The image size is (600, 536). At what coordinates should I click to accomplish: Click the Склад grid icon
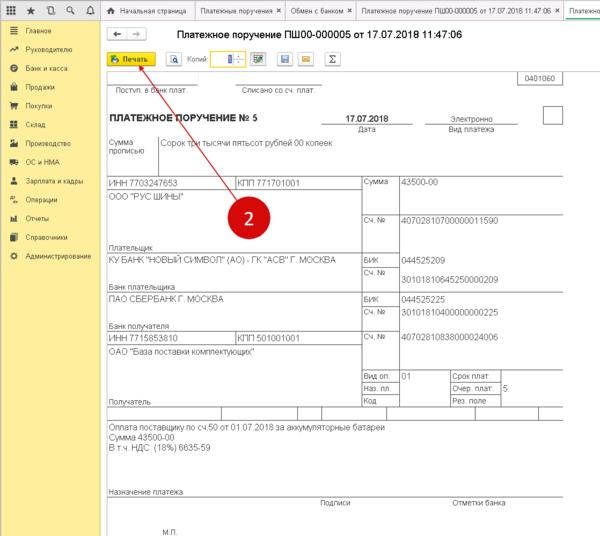pyautogui.click(x=14, y=124)
